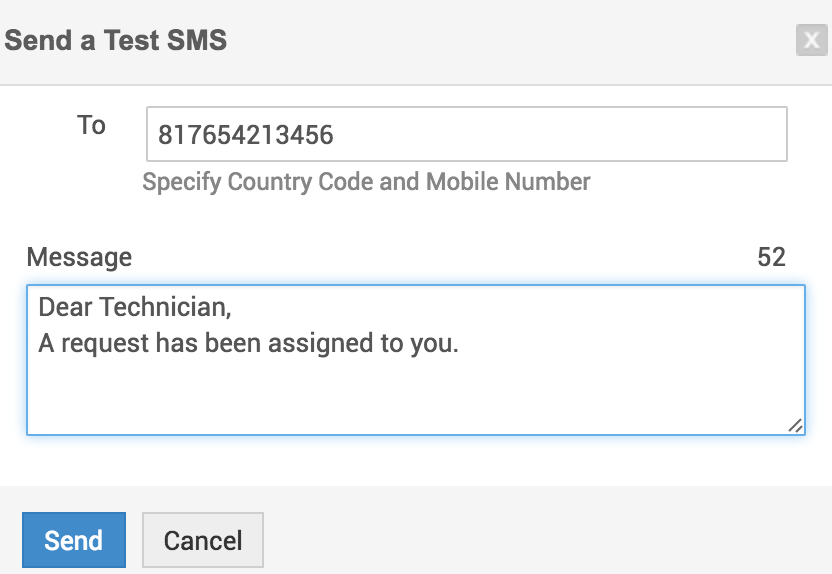Place cursor on 'Dear Technician,' line
The height and width of the screenshot is (574, 832).
(135, 307)
